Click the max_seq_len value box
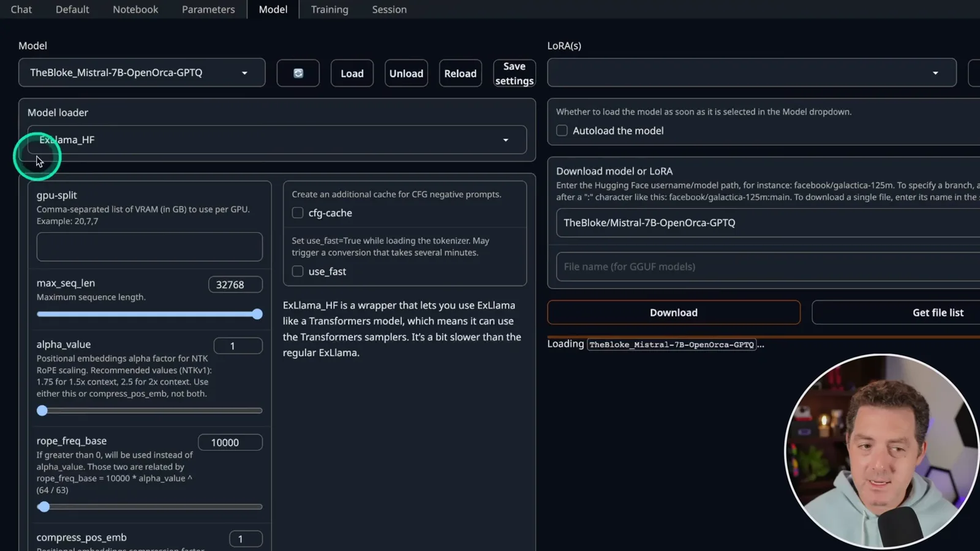Screen dimensions: 980x551 [x=235, y=285]
